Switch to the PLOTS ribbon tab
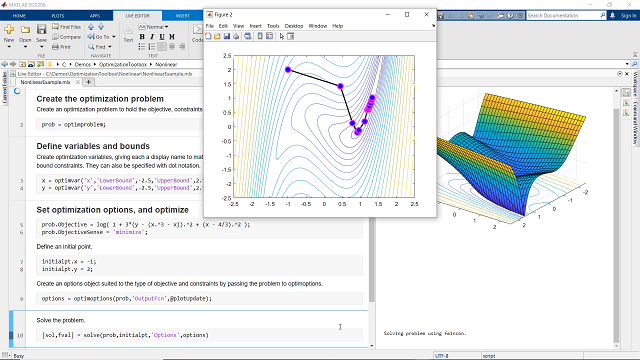 58,16
